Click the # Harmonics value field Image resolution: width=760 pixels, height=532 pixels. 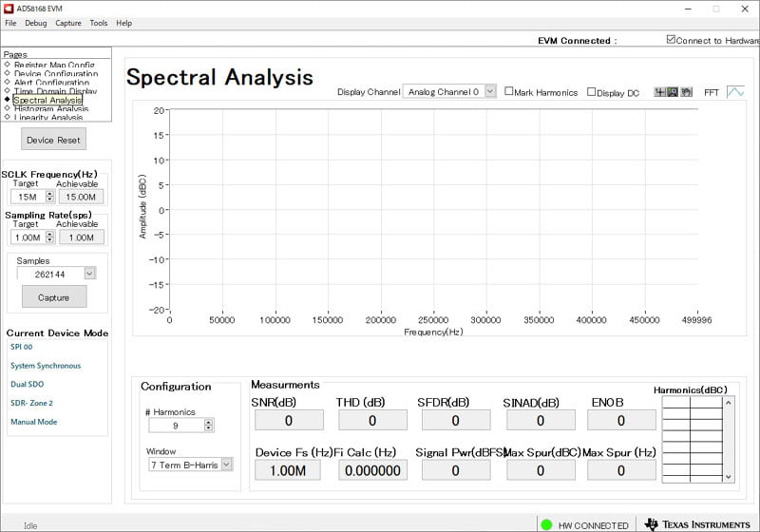177,426
